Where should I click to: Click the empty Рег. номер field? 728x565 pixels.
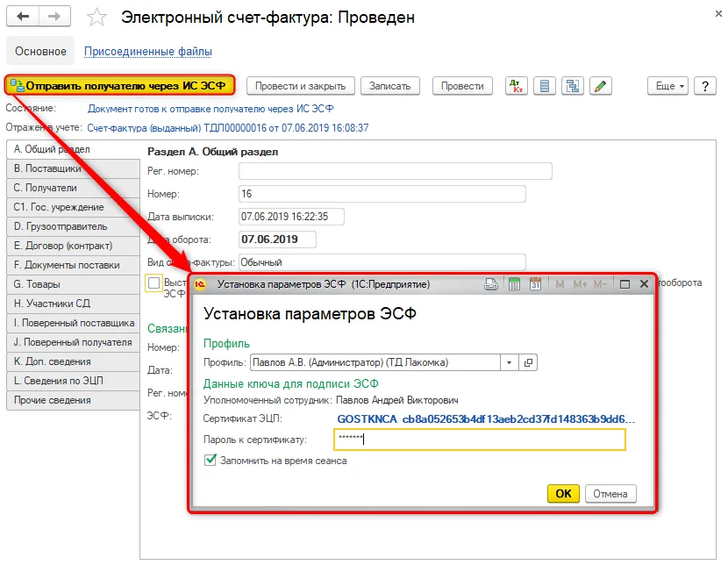pyautogui.click(x=396, y=171)
